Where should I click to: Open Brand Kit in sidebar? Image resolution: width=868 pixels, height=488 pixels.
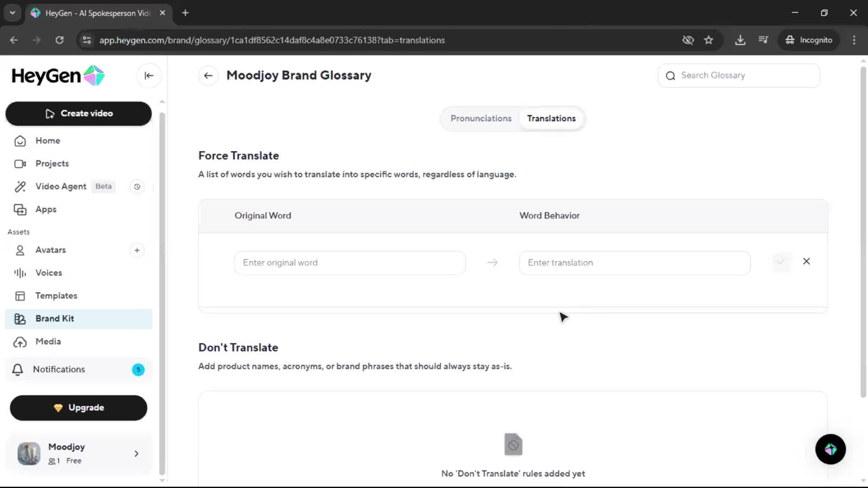(x=55, y=319)
